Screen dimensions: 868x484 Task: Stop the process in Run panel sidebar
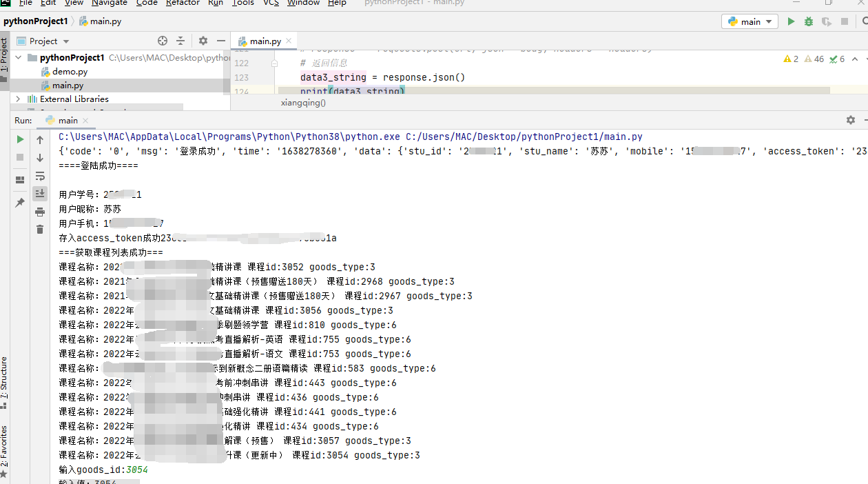[20, 157]
